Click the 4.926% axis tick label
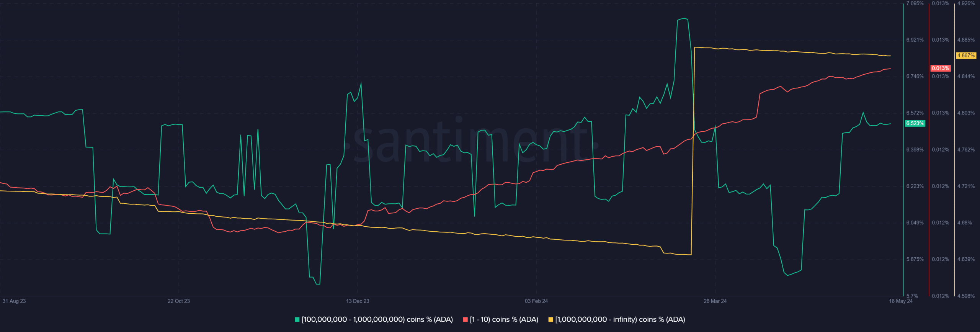Viewport: 980px width, 332px height. click(x=966, y=3)
